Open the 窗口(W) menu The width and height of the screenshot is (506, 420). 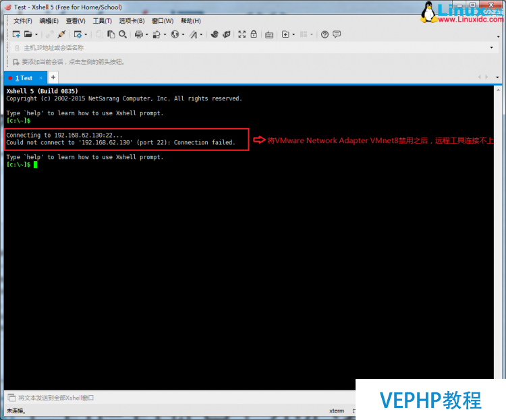[163, 21]
